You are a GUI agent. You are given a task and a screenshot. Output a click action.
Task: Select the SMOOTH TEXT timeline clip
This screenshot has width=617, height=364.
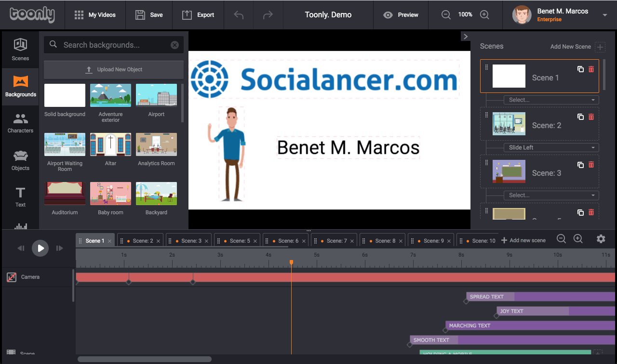tap(512, 340)
